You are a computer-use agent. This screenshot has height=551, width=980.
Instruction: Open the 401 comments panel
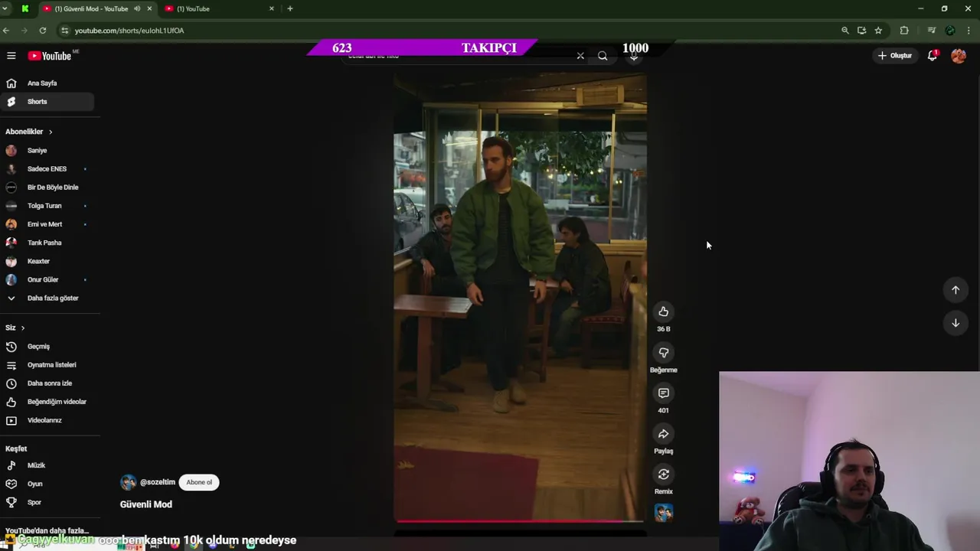[x=664, y=393]
